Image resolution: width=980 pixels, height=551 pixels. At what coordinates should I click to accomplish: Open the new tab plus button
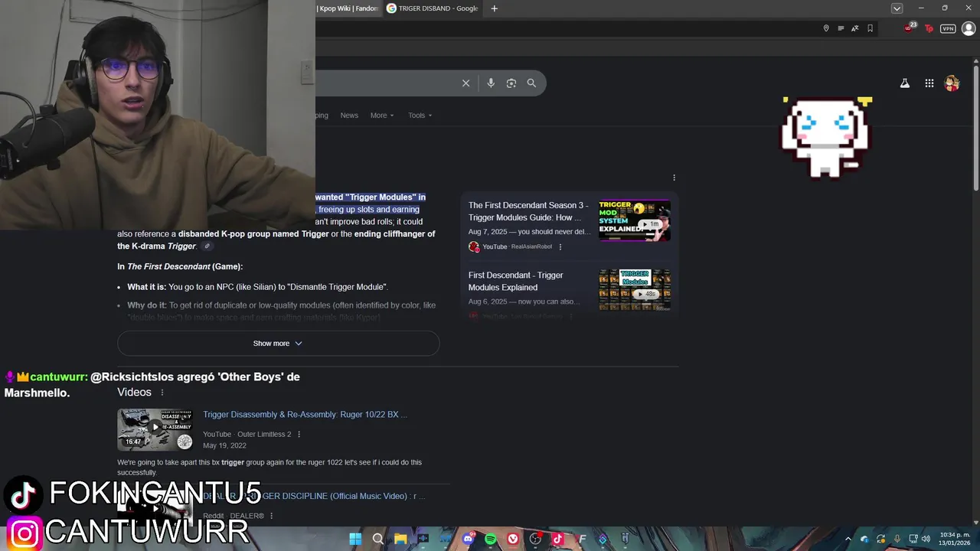pos(494,8)
